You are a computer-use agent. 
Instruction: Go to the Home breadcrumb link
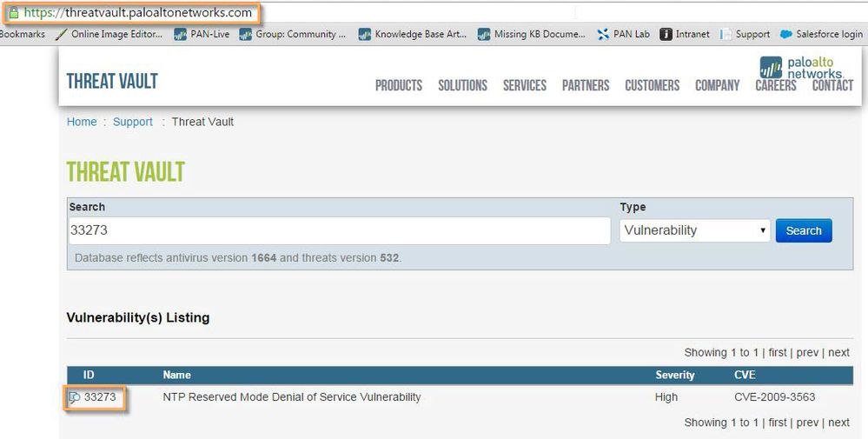pos(82,122)
